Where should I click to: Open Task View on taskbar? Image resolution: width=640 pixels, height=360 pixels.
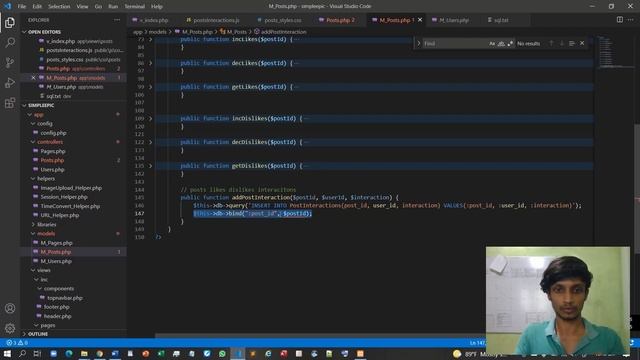[38, 353]
